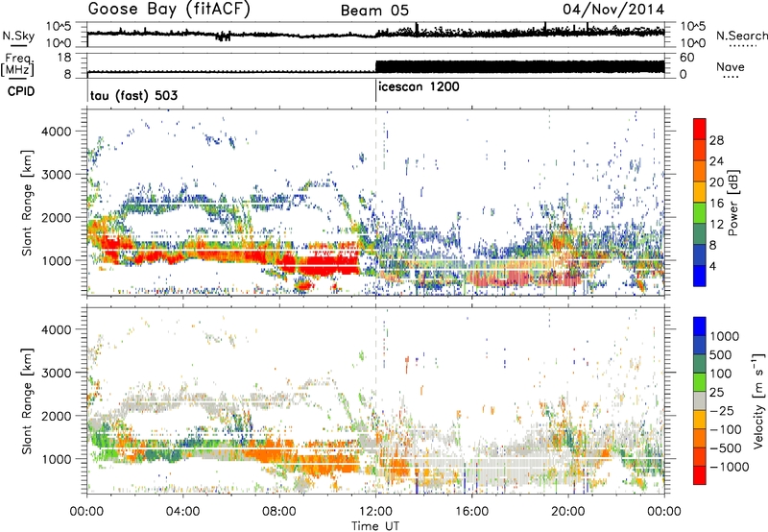The image size is (768, 532).
Task: Click the '-1000' label on velocity colorbar
Action: coord(730,467)
